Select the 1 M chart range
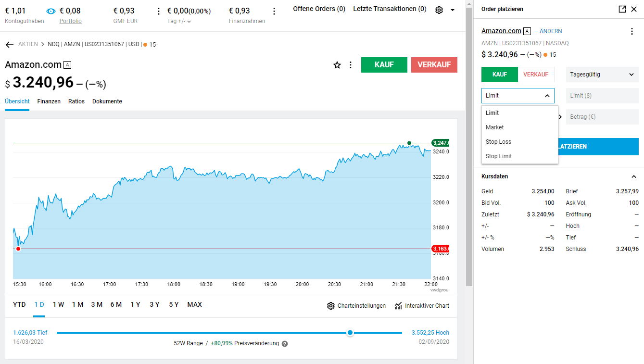This screenshot has height=364, width=644. 77,304
